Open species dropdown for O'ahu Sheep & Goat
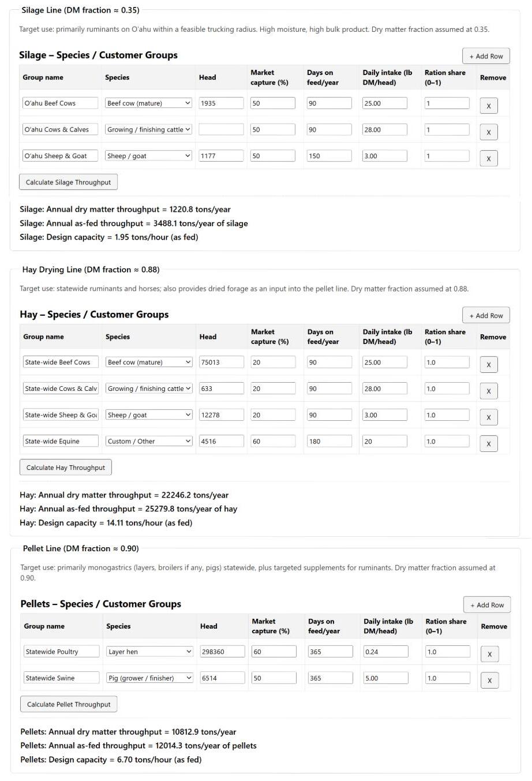532x781 pixels. (148, 156)
